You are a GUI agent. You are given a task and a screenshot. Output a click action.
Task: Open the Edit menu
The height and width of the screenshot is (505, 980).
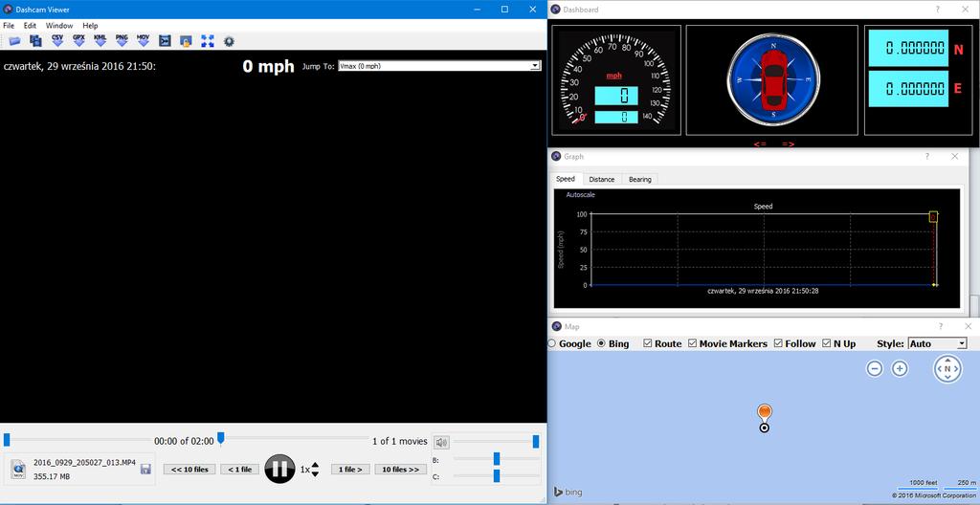(x=30, y=26)
